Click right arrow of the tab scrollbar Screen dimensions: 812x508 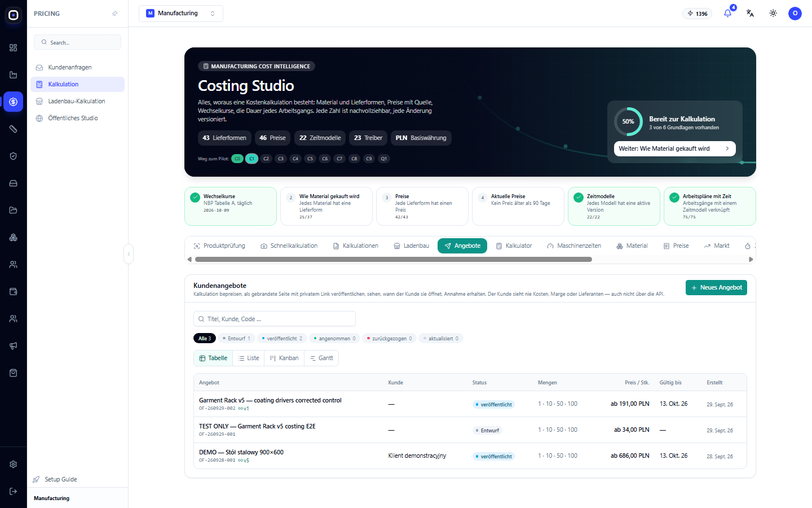click(751, 260)
